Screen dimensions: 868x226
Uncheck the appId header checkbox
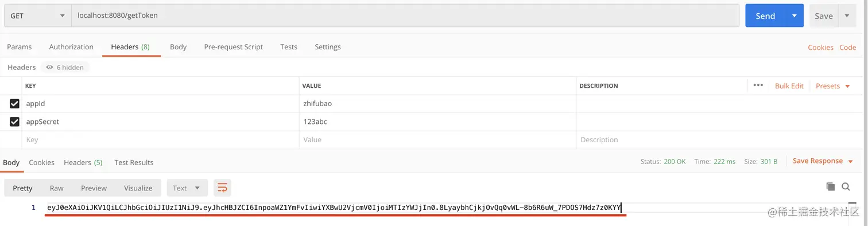pos(14,104)
